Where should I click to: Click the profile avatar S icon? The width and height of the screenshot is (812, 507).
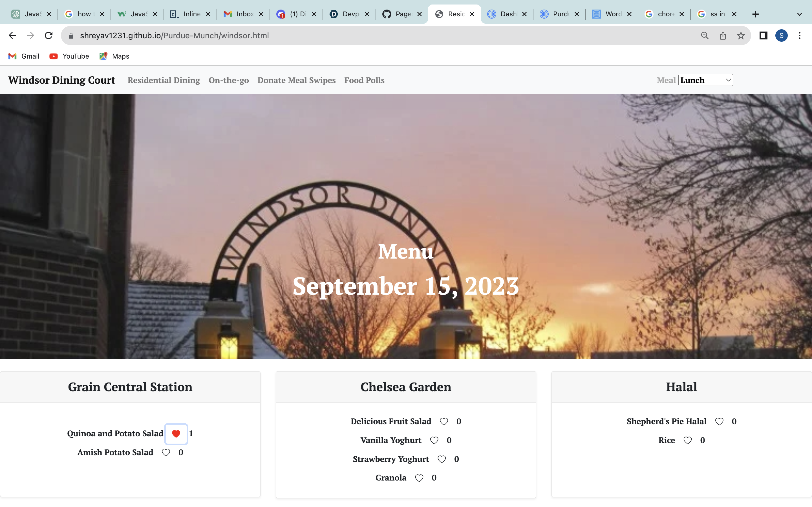pyautogui.click(x=782, y=35)
